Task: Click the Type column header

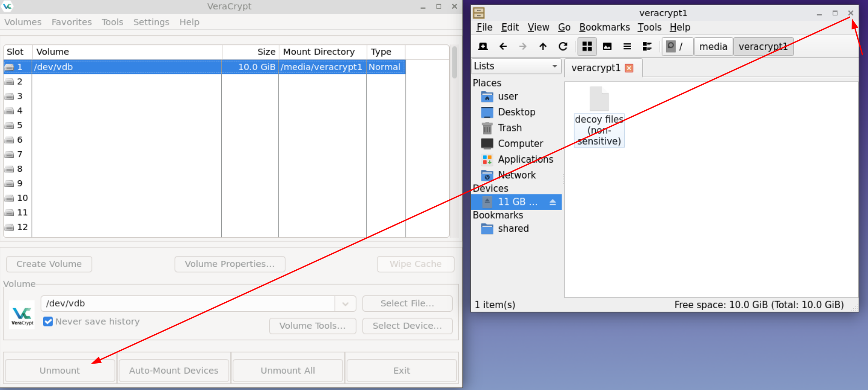Action: (x=386, y=52)
